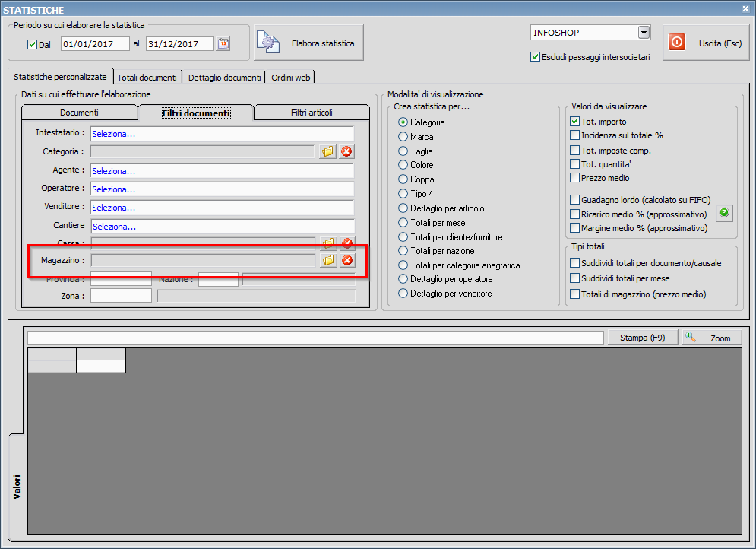Enable Suddividi totali per documento/causale
Screen dimensions: 756x549
click(x=574, y=263)
